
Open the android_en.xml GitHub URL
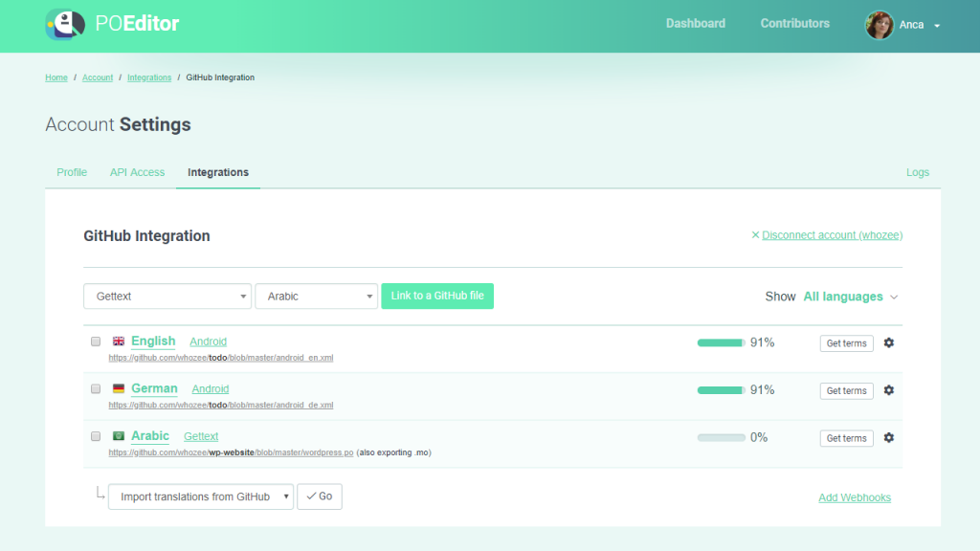click(x=220, y=357)
